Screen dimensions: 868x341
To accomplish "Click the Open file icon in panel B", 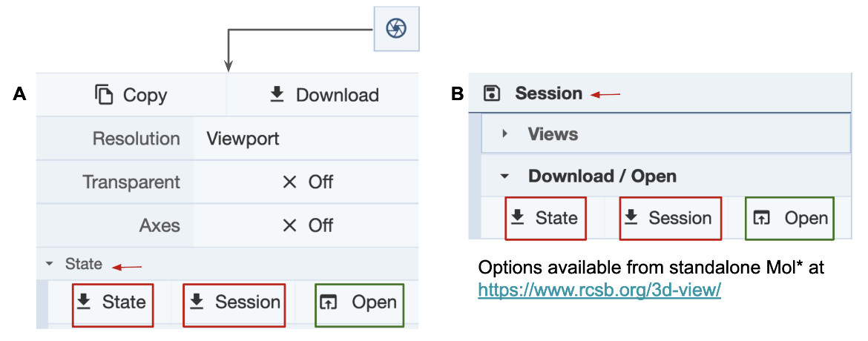I will click(762, 218).
